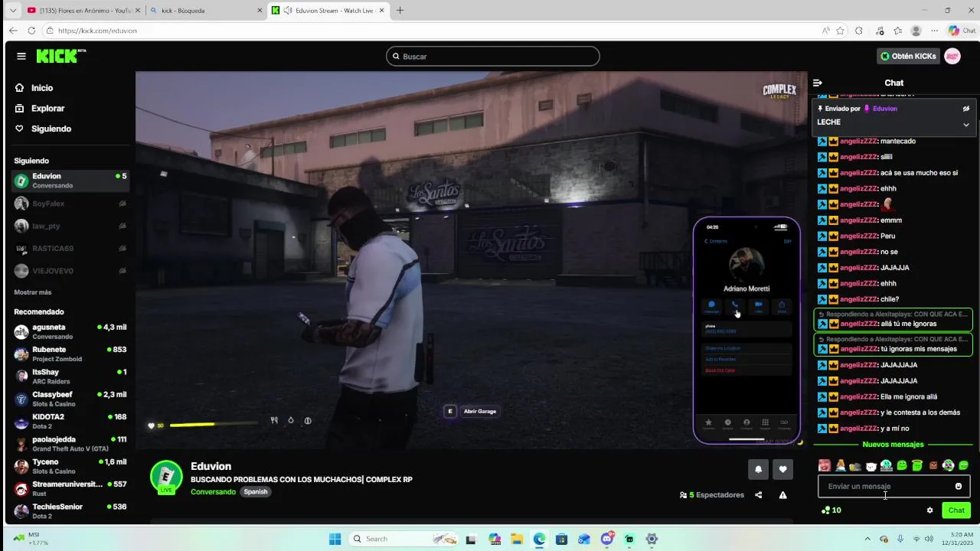Open recommended channel paolaojedda
This screenshot has width=980, height=551.
(x=70, y=444)
